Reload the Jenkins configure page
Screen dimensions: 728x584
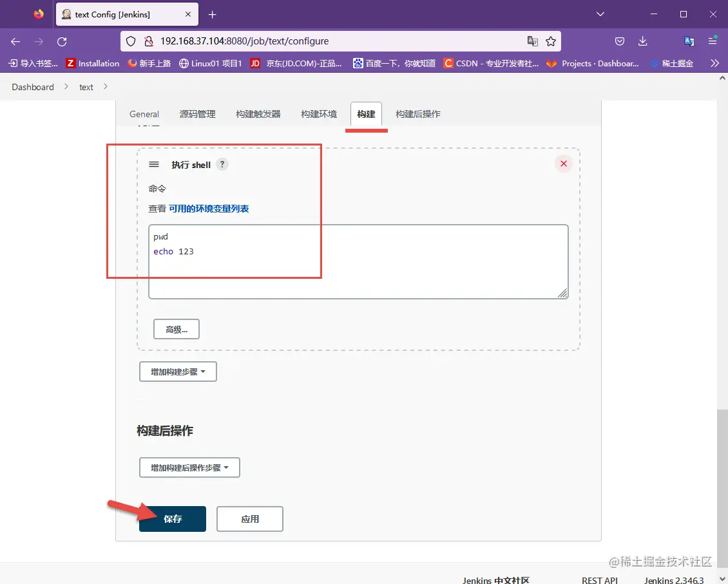click(x=62, y=41)
